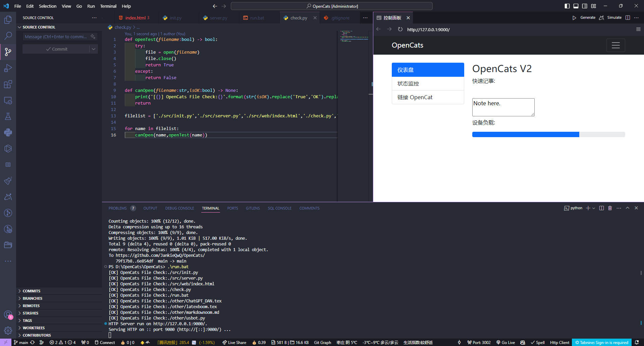
Task: Expand the STASHES section
Action: click(x=59, y=313)
